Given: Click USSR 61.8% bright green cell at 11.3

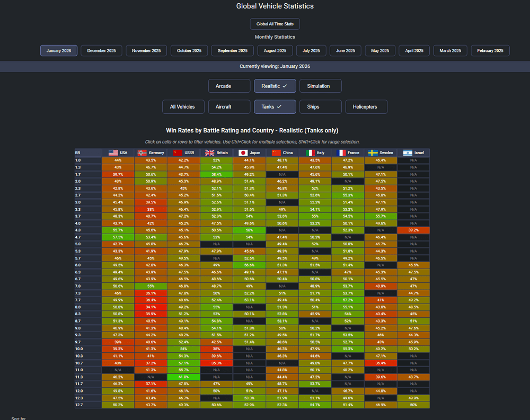Looking at the screenshot, I should point(183,377).
